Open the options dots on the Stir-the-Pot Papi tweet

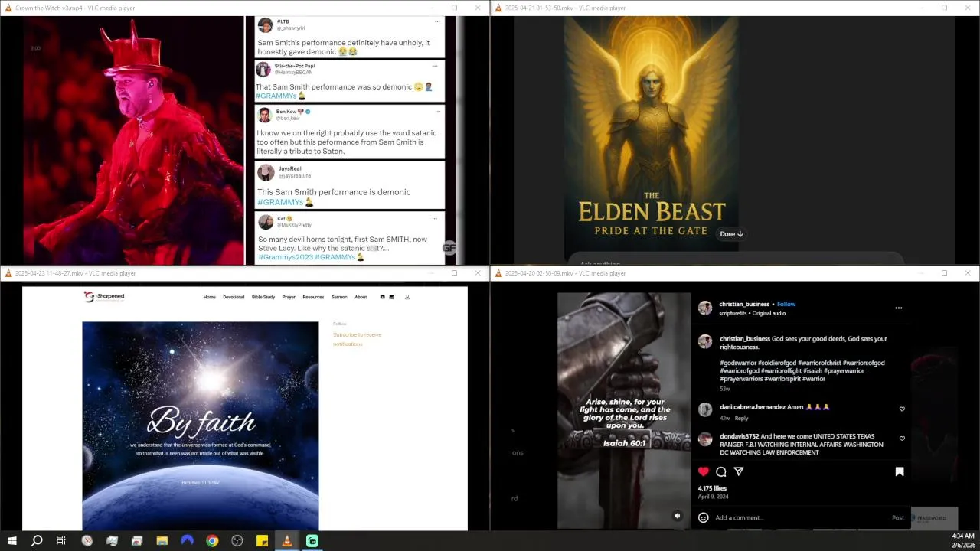click(435, 66)
